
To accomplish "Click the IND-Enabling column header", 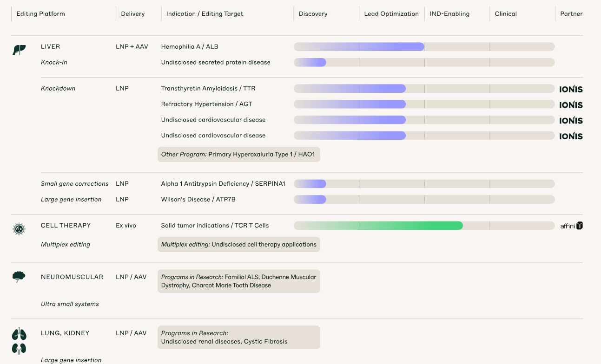I will pyautogui.click(x=449, y=14).
